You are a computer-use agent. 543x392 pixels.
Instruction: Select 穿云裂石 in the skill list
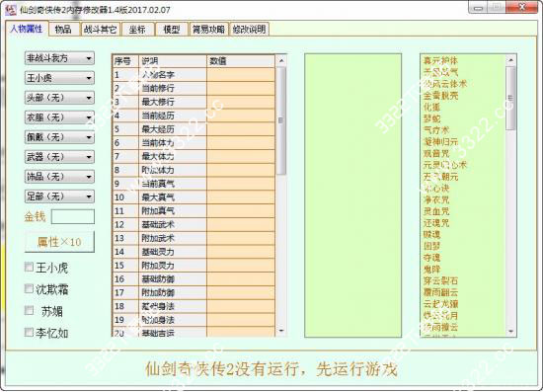pos(440,280)
